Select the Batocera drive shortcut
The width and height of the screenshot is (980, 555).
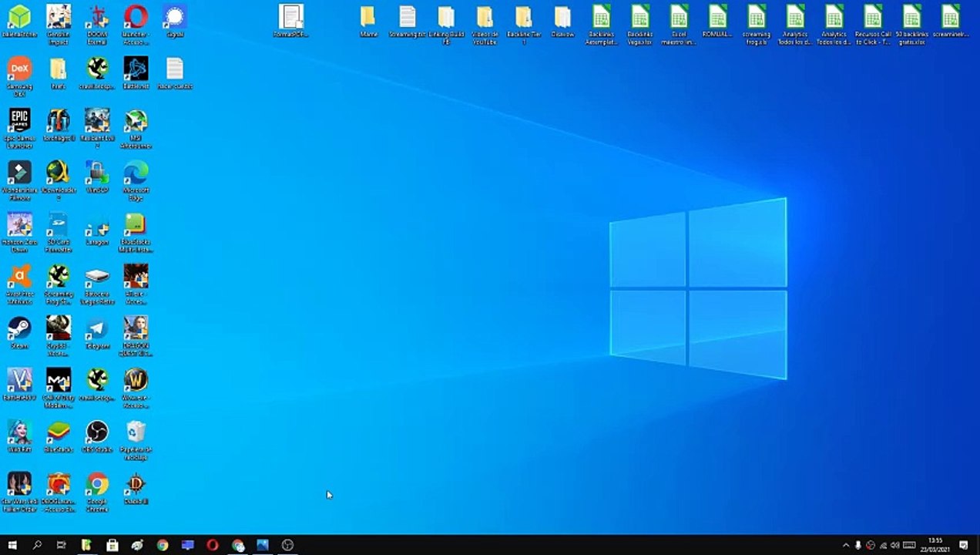pos(97,284)
